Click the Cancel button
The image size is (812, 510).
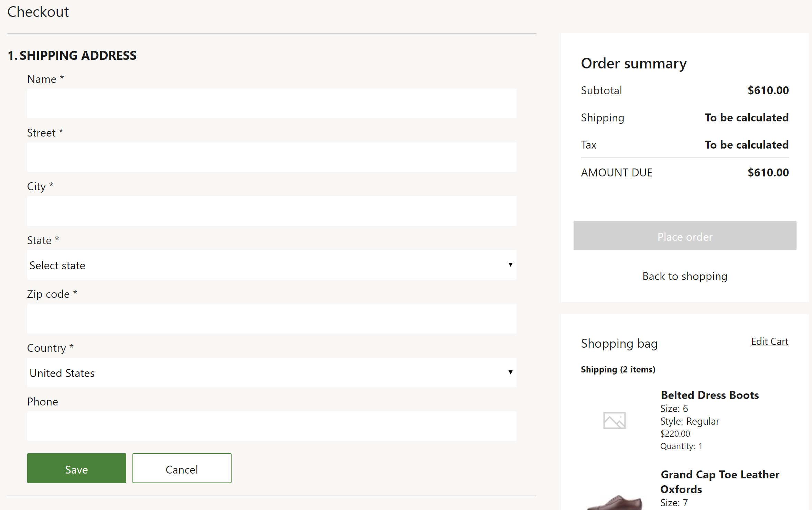click(182, 469)
